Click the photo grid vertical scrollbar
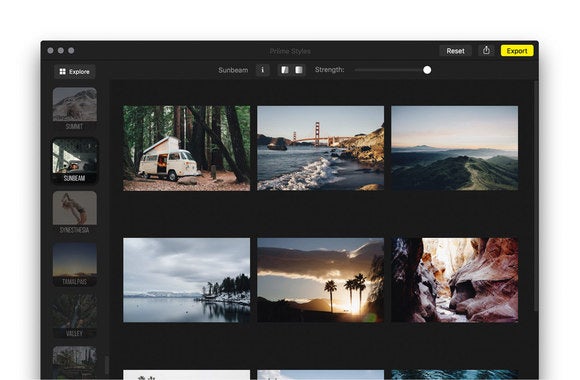 point(536,196)
